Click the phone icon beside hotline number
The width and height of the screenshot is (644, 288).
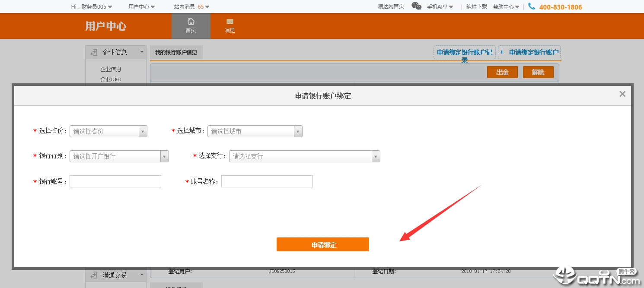[532, 6]
